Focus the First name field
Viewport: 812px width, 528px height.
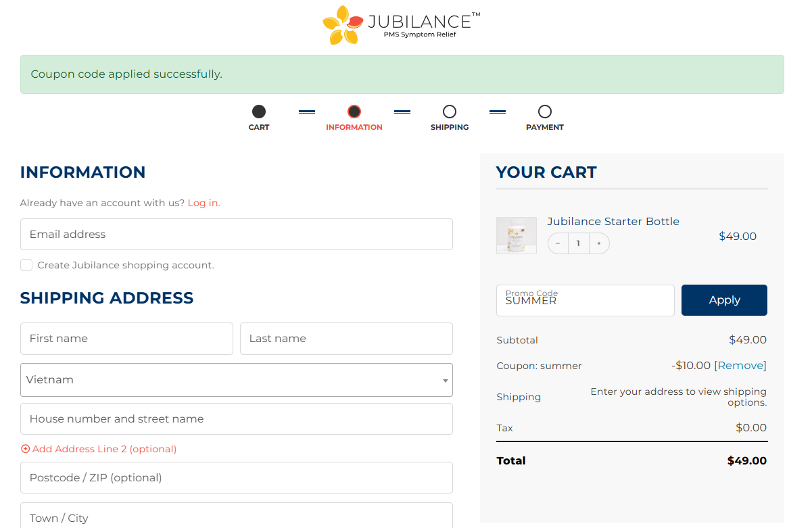point(126,339)
